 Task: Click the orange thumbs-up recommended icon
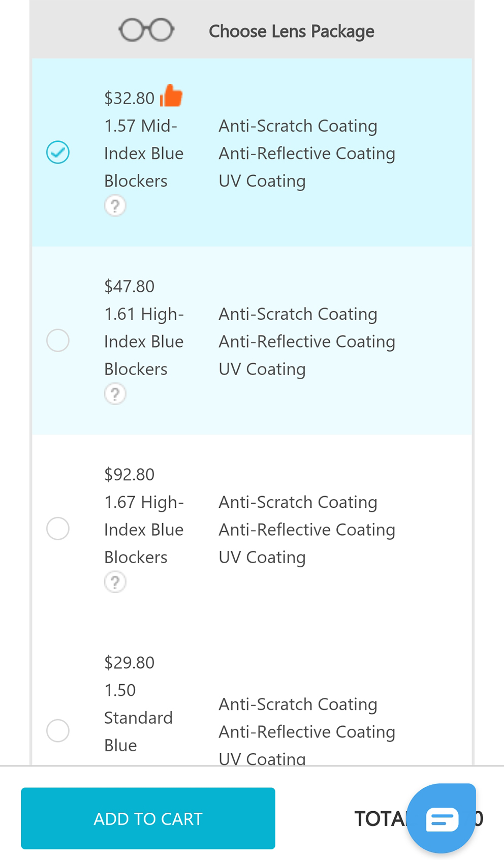171,96
